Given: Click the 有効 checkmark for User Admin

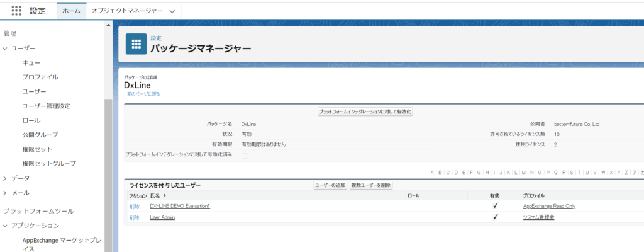Looking at the screenshot, I should tap(496, 217).
